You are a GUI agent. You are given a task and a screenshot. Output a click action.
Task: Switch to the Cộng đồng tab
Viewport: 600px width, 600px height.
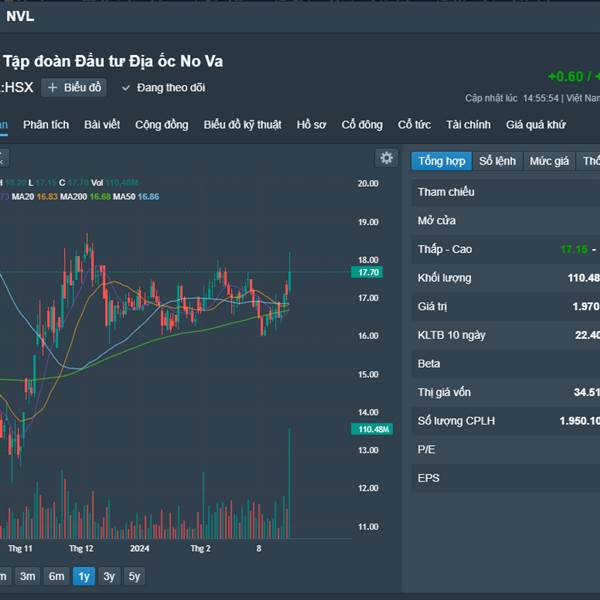pos(161,125)
